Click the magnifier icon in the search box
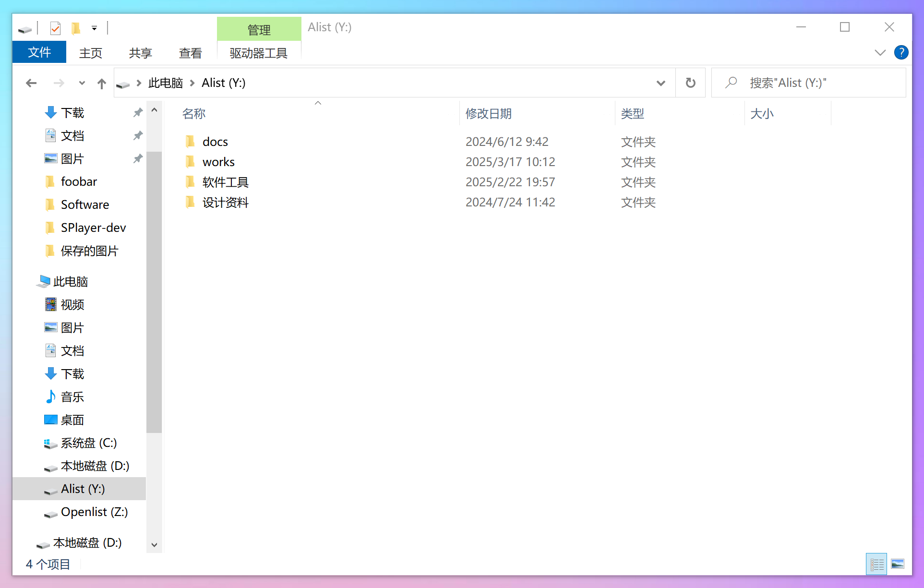This screenshot has width=924, height=588. (731, 83)
